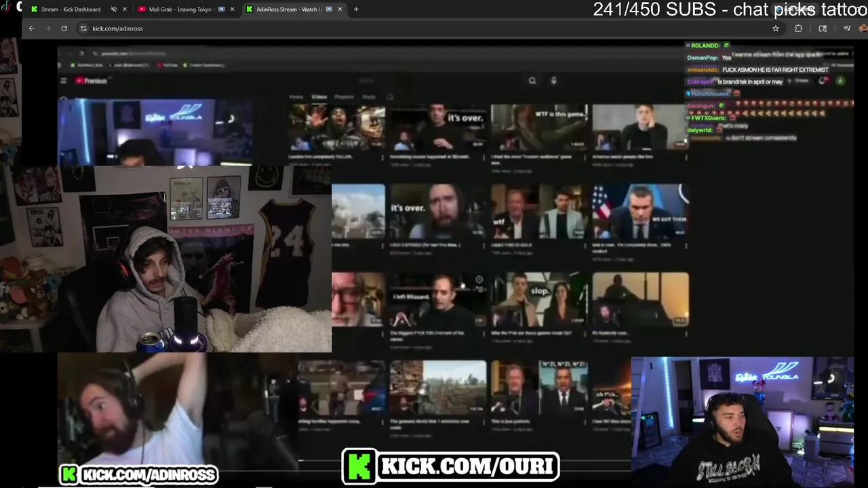Select the Home tab on the YouTube channel

coord(296,97)
